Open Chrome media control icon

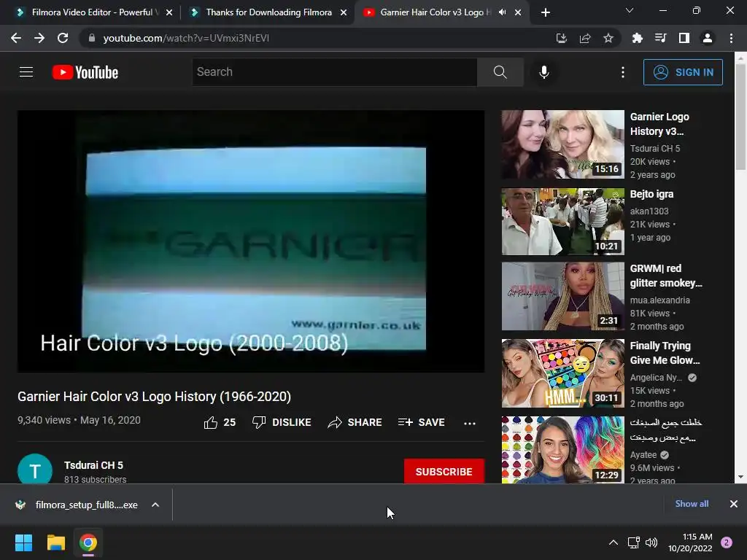coord(660,38)
